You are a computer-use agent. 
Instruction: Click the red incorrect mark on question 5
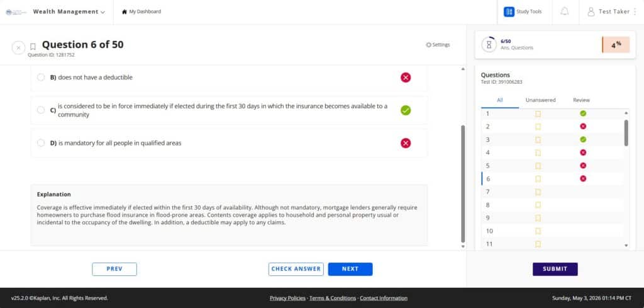(583, 165)
